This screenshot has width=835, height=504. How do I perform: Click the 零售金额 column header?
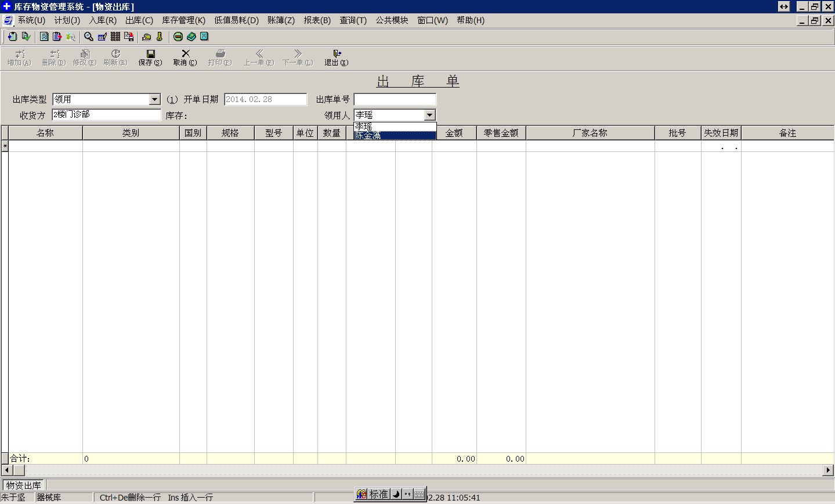[x=501, y=133]
